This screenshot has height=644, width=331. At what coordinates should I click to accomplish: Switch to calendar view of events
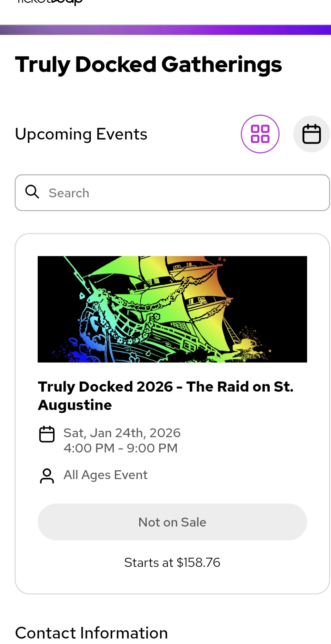click(x=311, y=134)
